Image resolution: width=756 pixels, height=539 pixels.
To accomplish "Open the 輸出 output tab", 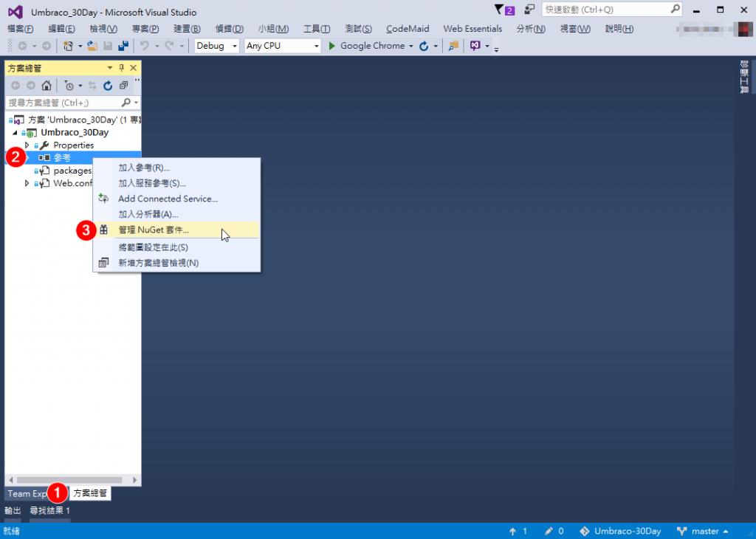I will (13, 510).
